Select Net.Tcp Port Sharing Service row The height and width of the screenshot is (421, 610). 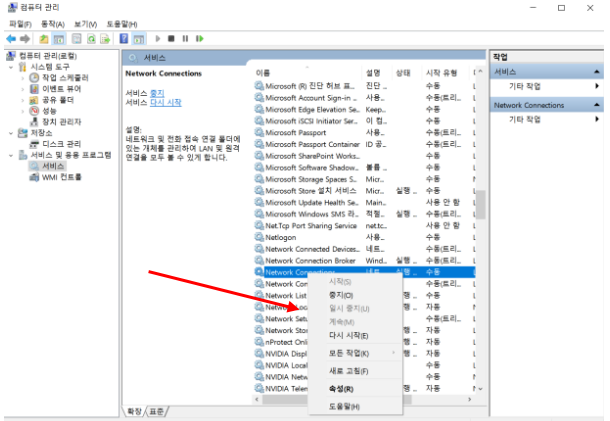point(364,225)
